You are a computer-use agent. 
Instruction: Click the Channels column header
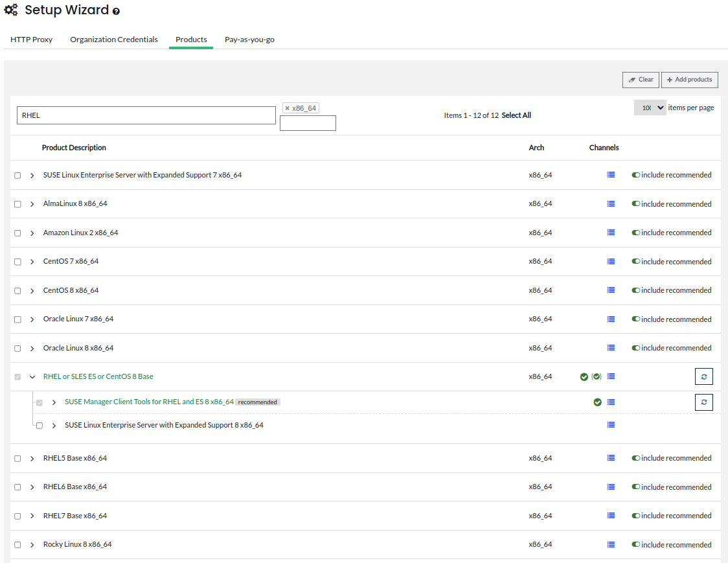[604, 147]
